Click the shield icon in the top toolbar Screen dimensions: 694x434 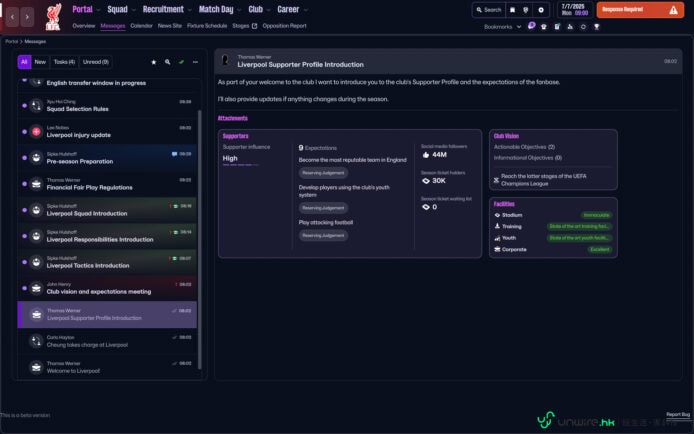click(x=525, y=10)
